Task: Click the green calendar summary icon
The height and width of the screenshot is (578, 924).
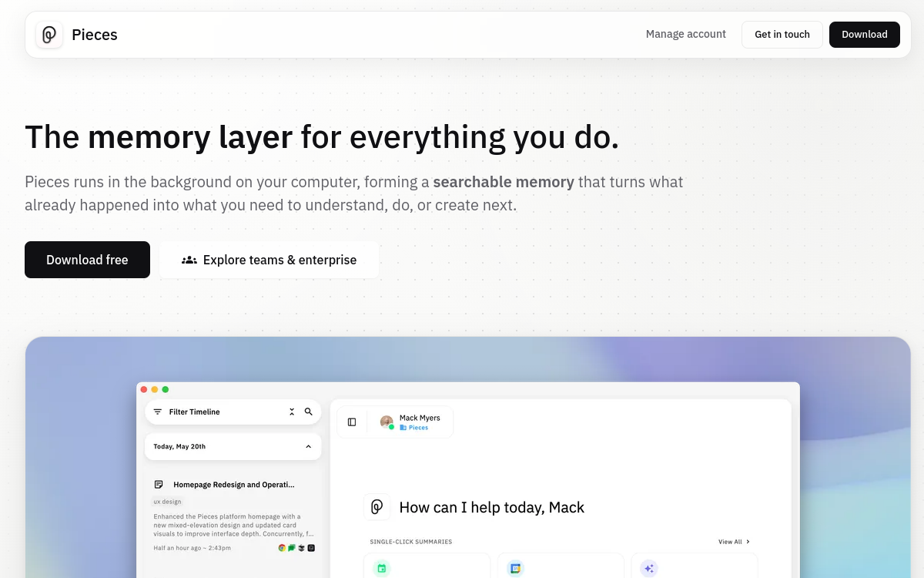Action: (x=381, y=569)
